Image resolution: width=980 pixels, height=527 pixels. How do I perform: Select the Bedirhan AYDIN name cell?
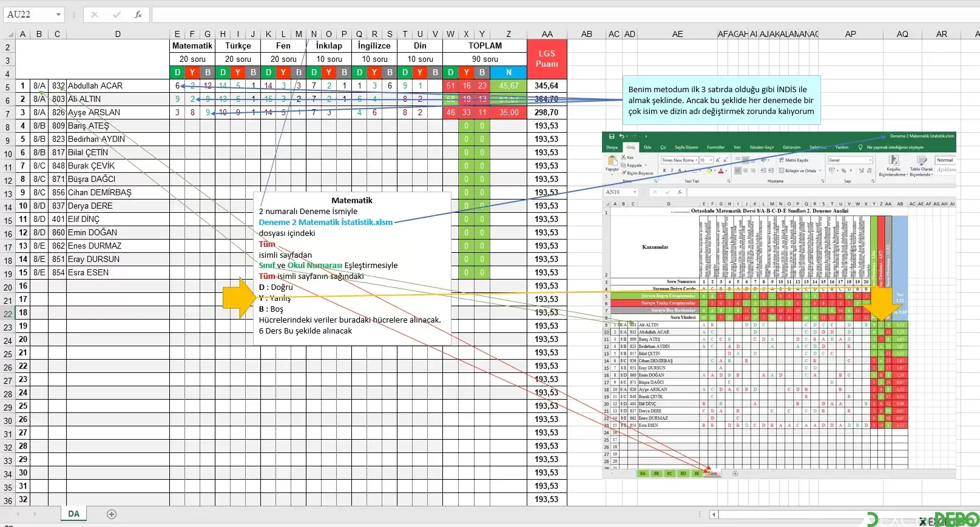(118, 139)
